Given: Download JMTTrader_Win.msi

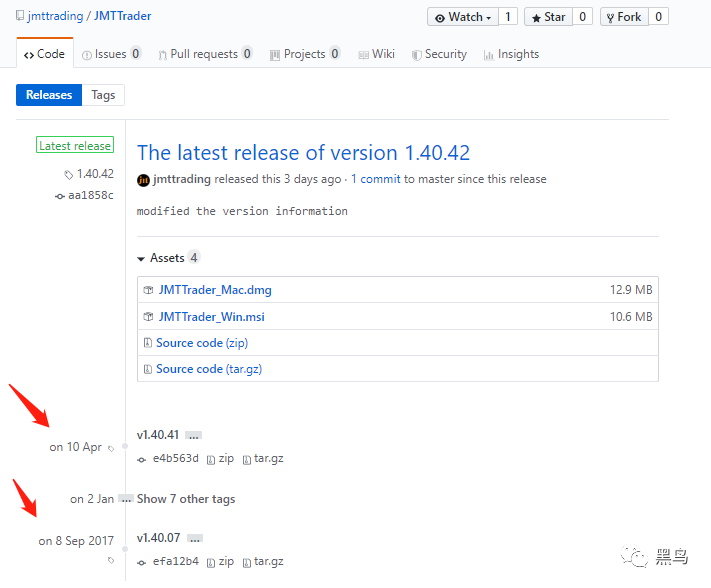Looking at the screenshot, I should pyautogui.click(x=211, y=316).
